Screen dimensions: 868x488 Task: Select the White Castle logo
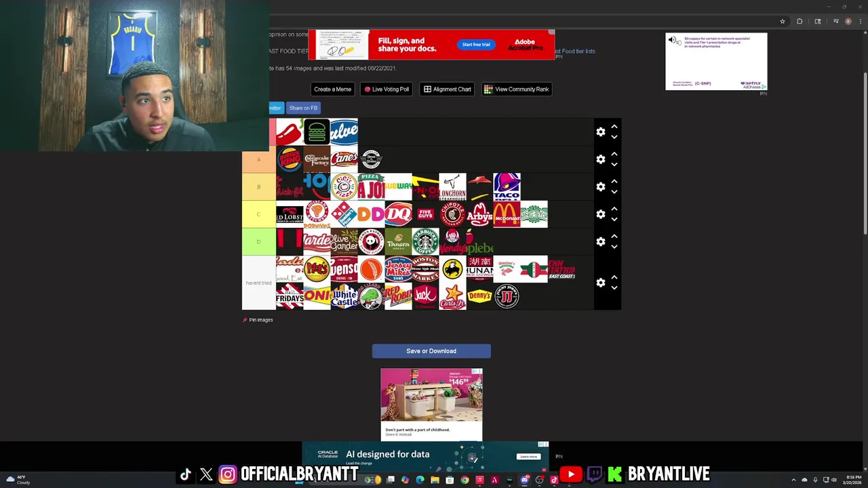344,296
